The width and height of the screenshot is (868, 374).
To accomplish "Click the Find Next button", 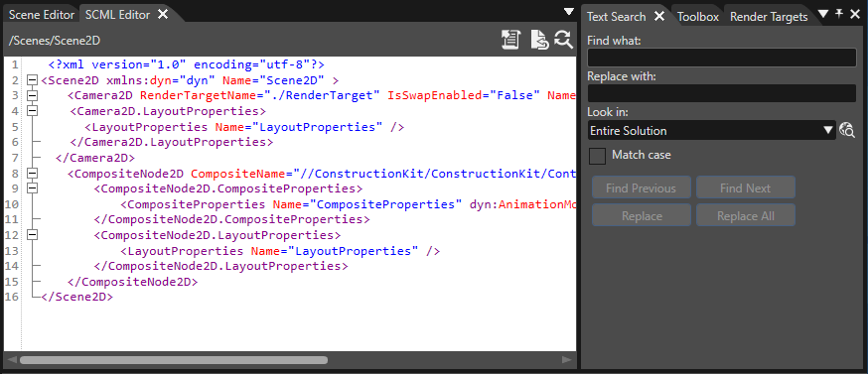I will click(x=745, y=188).
